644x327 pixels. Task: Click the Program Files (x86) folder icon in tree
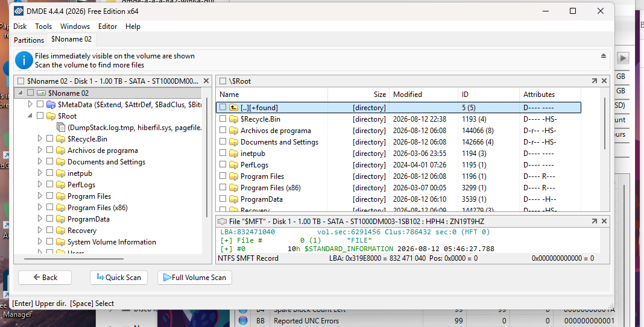pyautogui.click(x=61, y=208)
